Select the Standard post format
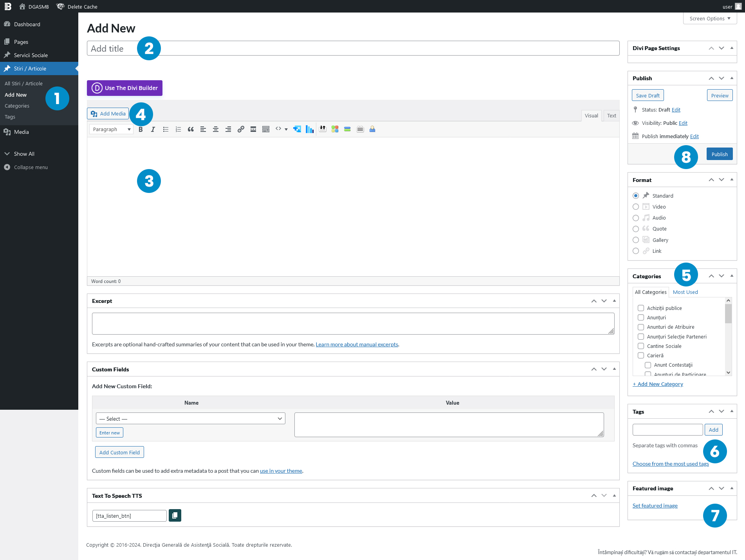745x560 pixels. tap(636, 196)
